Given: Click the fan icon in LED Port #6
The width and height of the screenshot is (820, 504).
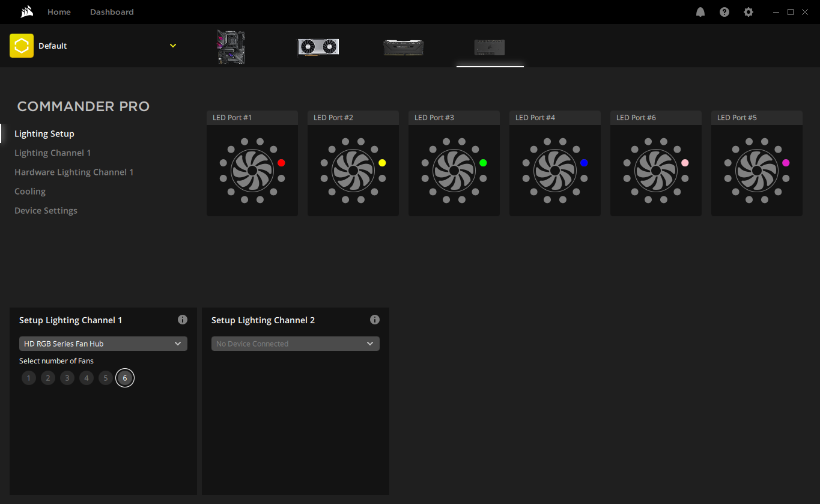Looking at the screenshot, I should [x=656, y=171].
